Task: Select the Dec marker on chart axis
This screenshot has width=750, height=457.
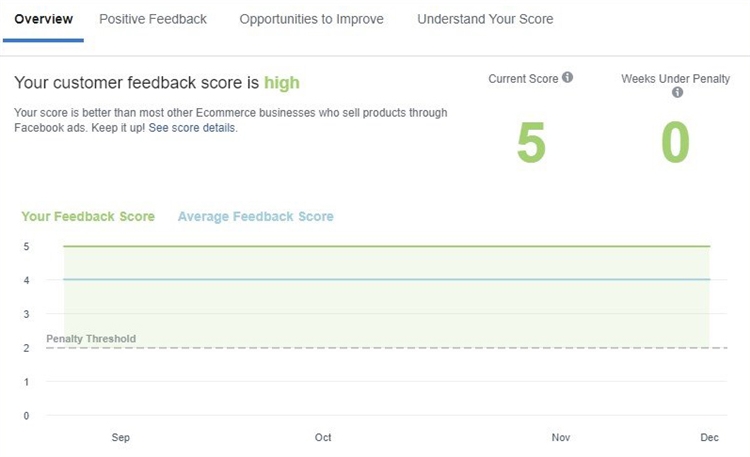Action: click(709, 438)
